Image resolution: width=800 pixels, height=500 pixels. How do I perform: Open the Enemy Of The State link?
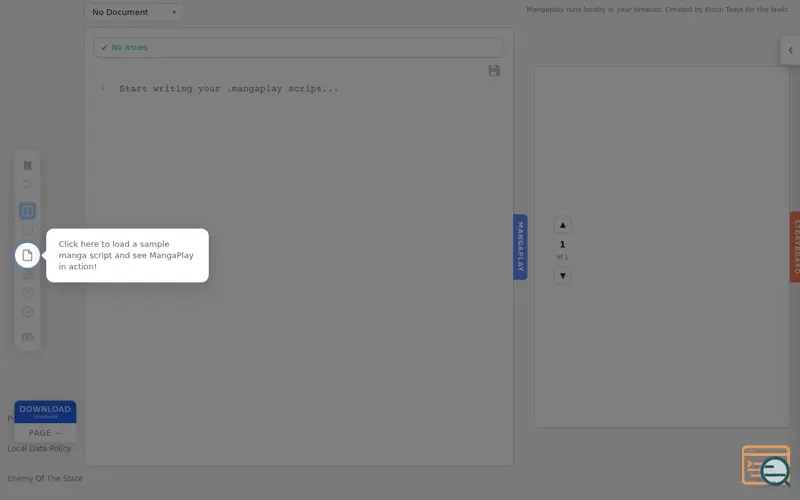point(45,479)
